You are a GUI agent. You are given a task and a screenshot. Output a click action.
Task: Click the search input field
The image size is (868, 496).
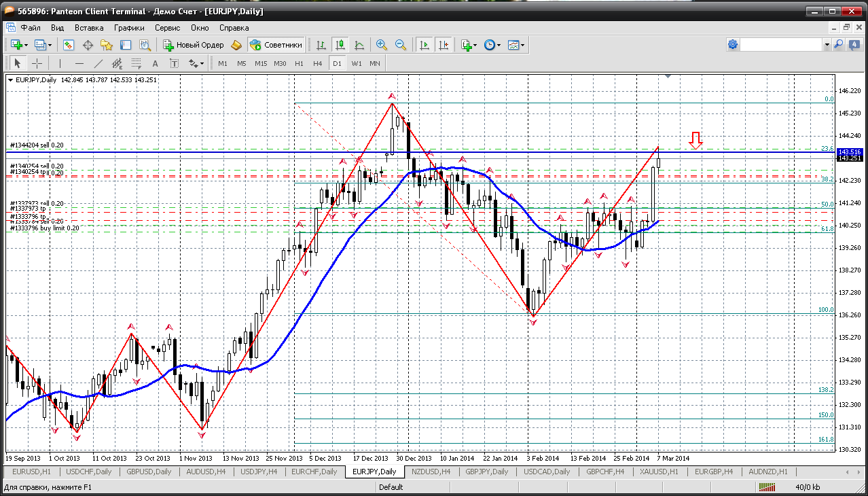(781, 45)
